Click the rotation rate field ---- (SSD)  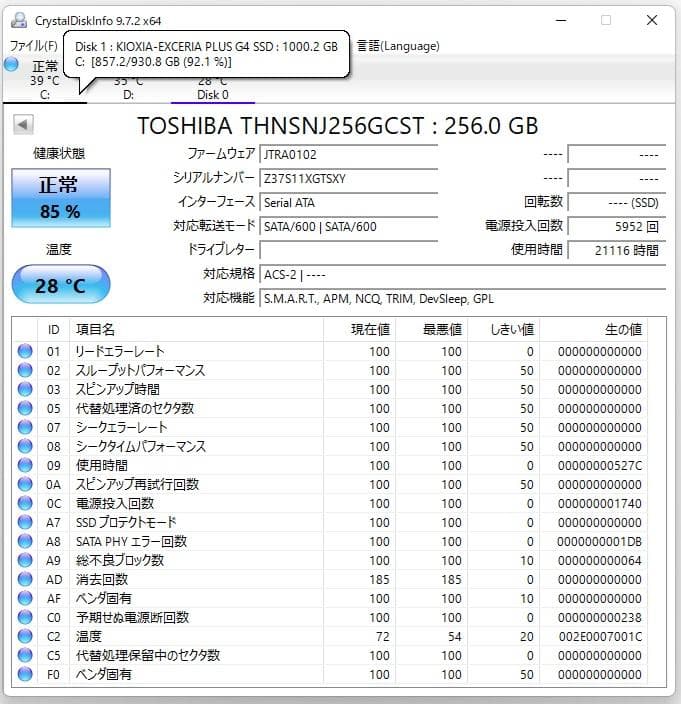(x=617, y=202)
